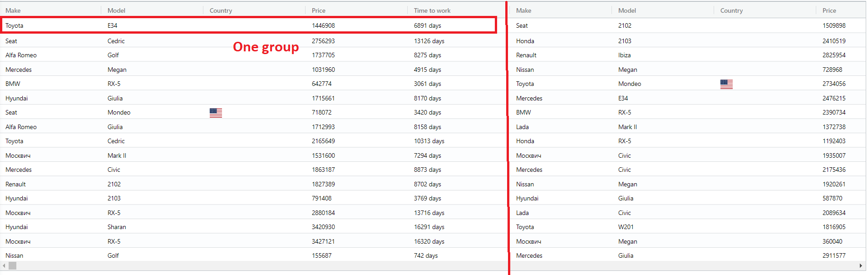
Task: Click price cell 1935007
Action: click(x=834, y=155)
